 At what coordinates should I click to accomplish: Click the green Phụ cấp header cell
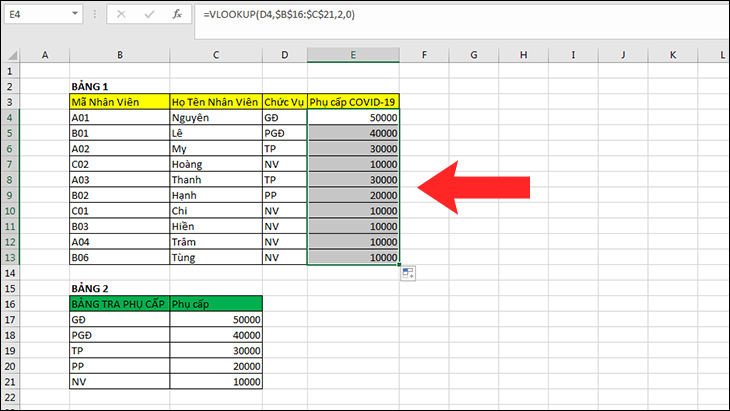pyautogui.click(x=216, y=304)
